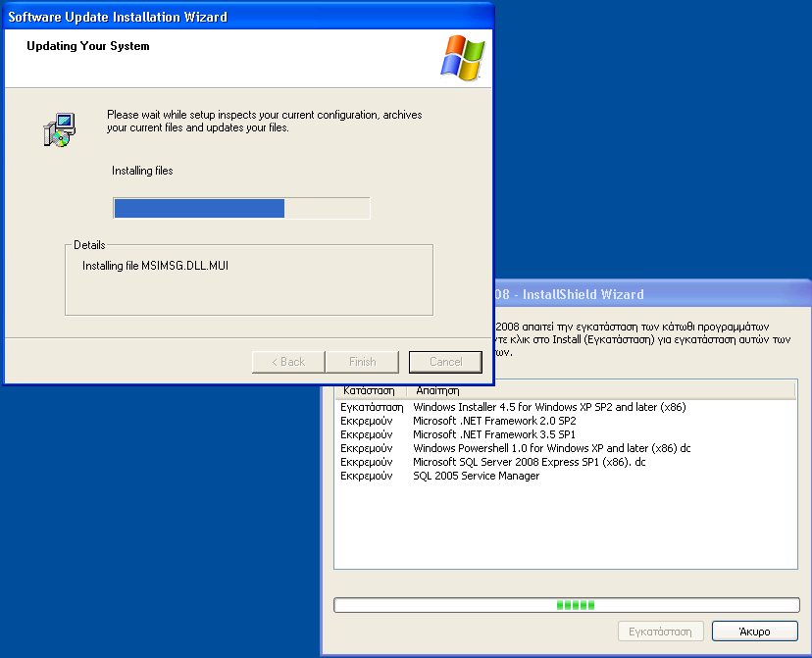
Task: Click the disabled Back button
Action: 288,362
